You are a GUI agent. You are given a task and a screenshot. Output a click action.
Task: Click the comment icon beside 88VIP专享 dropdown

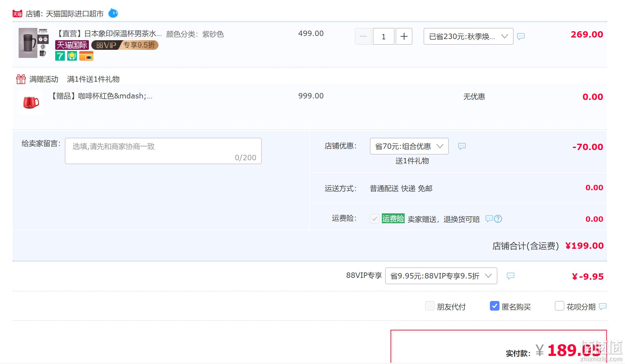(x=511, y=276)
